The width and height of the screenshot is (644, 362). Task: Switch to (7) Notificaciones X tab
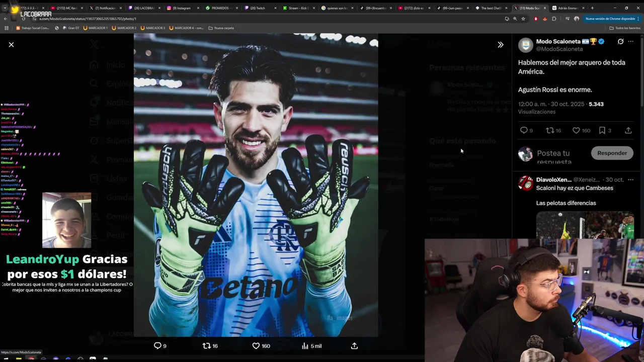(x=105, y=8)
